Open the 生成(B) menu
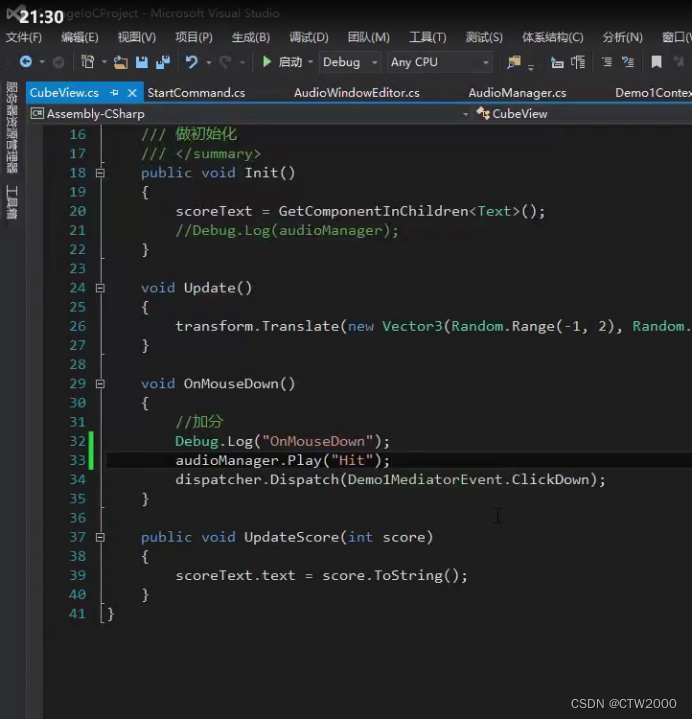Viewport: 693px width, 719px height. pyautogui.click(x=250, y=37)
